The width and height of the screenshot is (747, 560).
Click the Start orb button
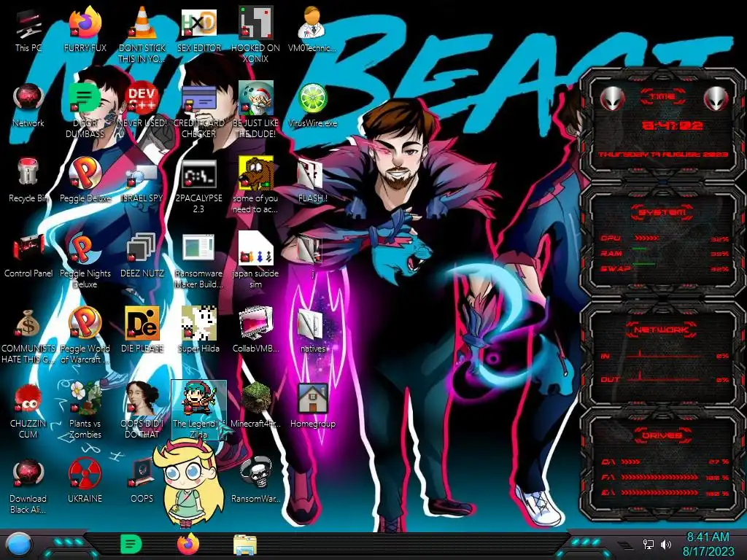[20, 545]
